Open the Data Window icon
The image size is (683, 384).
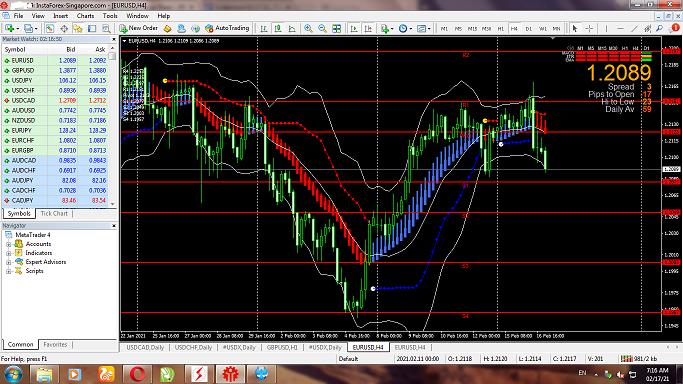coord(64,28)
